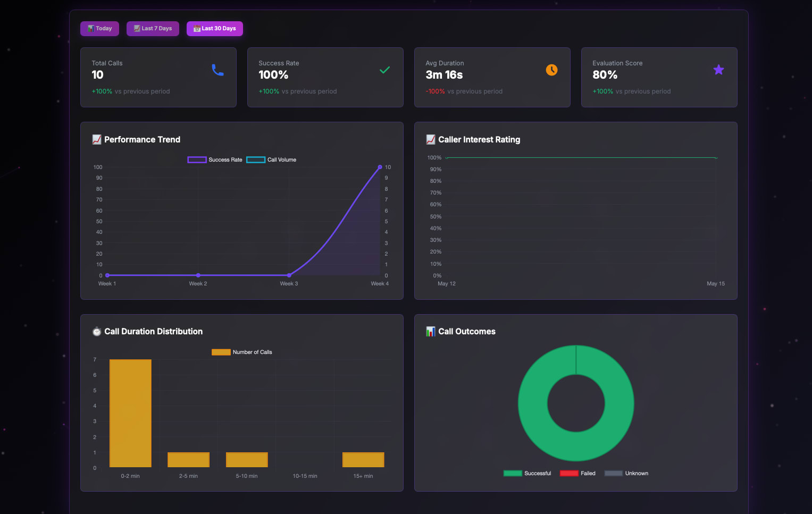Click the Call Duration Distribution heading

(x=153, y=332)
